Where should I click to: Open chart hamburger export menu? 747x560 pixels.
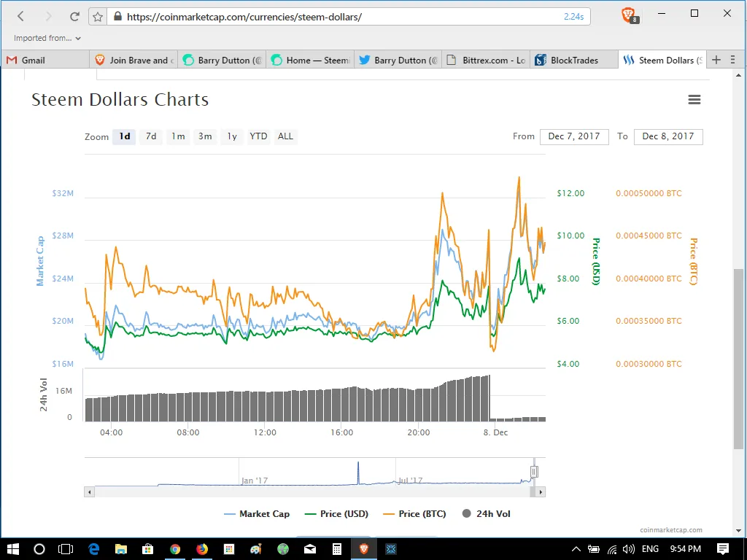[694, 99]
